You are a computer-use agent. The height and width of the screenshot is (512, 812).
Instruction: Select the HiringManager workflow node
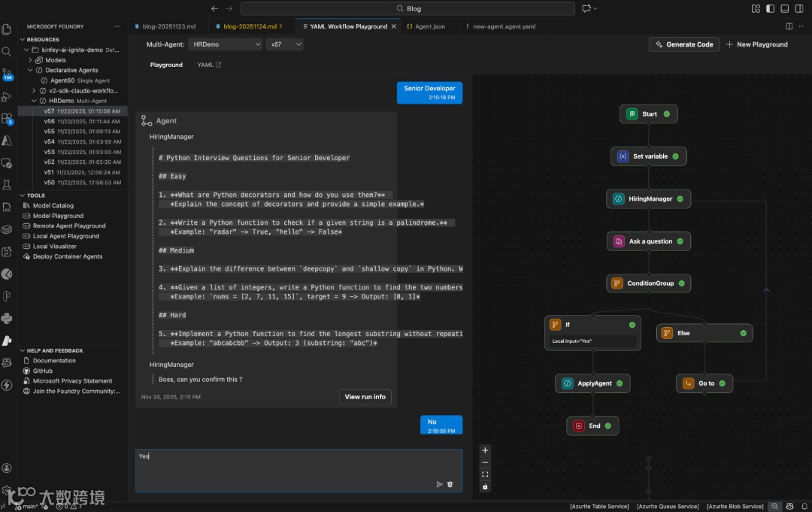pyautogui.click(x=648, y=198)
